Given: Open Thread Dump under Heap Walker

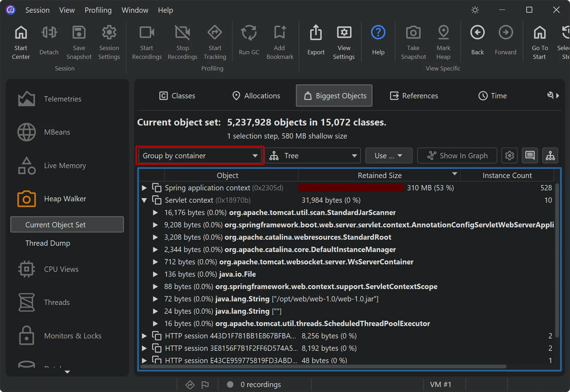Looking at the screenshot, I should pyautogui.click(x=48, y=243).
